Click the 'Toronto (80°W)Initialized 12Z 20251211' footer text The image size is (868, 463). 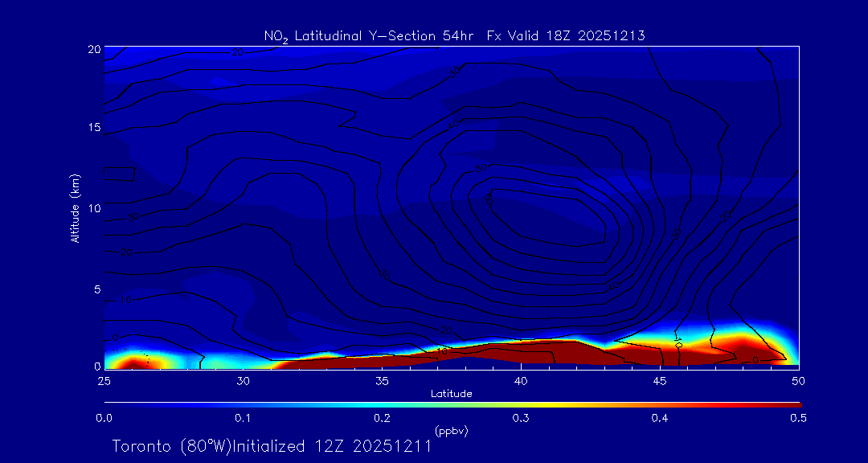[x=272, y=446]
